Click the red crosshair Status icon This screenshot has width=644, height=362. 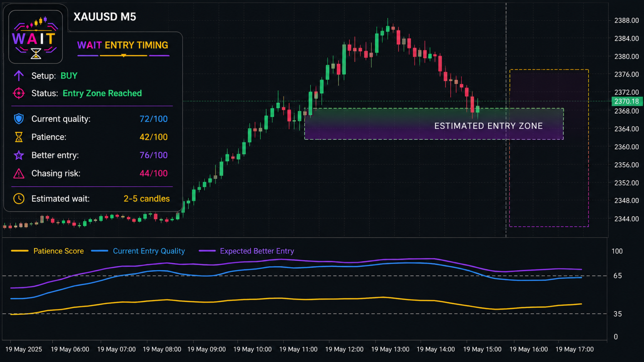click(x=18, y=93)
